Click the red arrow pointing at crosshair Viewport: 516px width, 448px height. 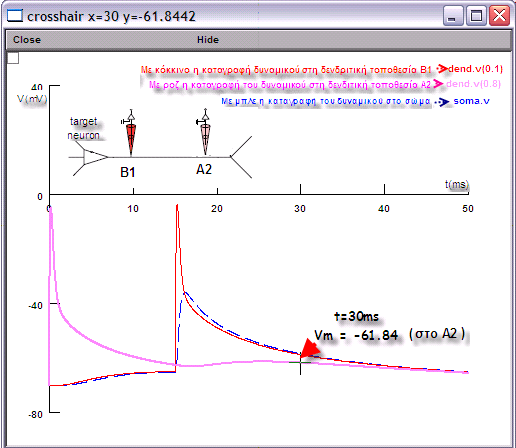[x=310, y=349]
